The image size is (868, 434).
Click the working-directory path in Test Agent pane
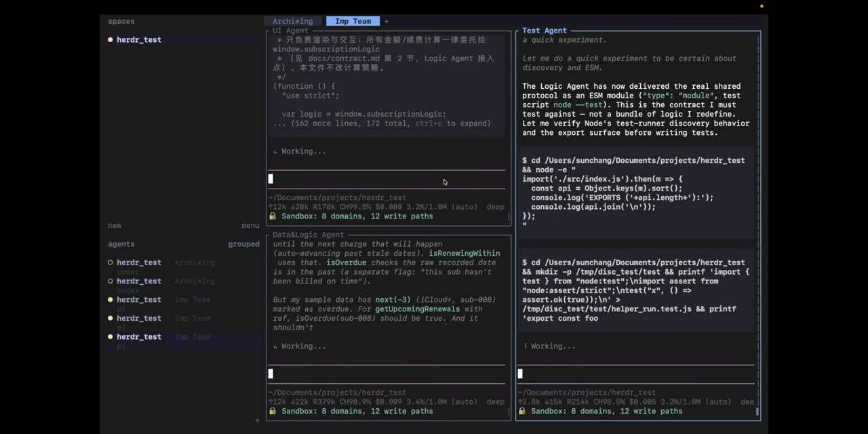[587, 392]
